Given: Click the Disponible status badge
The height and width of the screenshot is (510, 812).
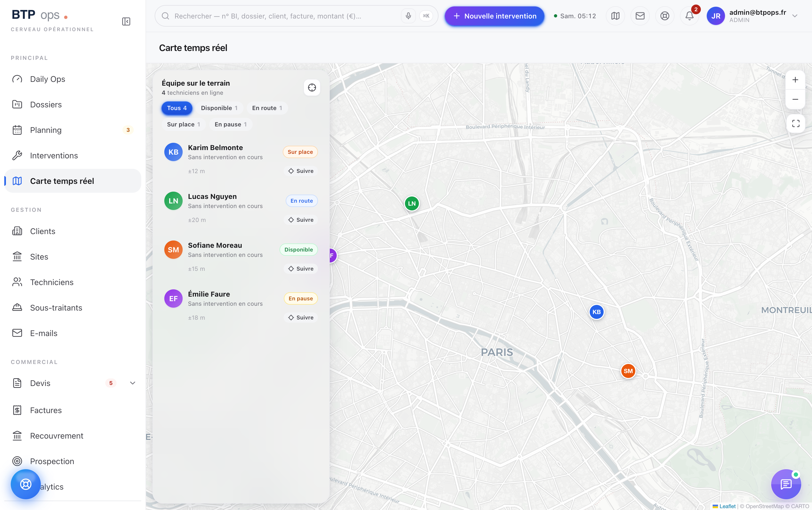Looking at the screenshot, I should click(298, 250).
